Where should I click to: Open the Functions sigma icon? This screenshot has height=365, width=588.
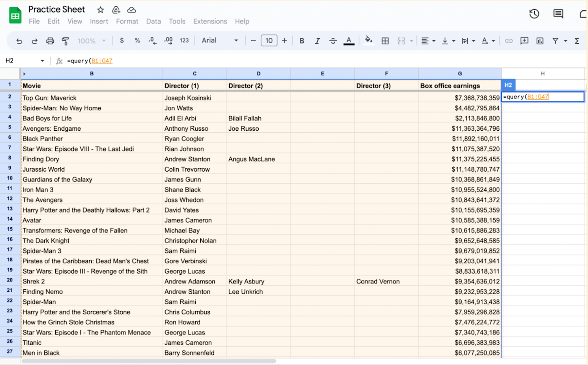coord(577,41)
